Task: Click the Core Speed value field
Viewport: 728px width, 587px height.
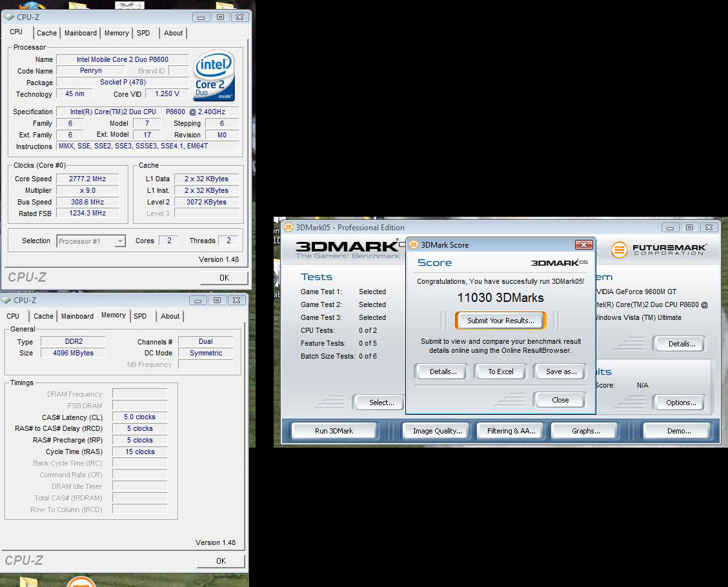Action: click(88, 179)
